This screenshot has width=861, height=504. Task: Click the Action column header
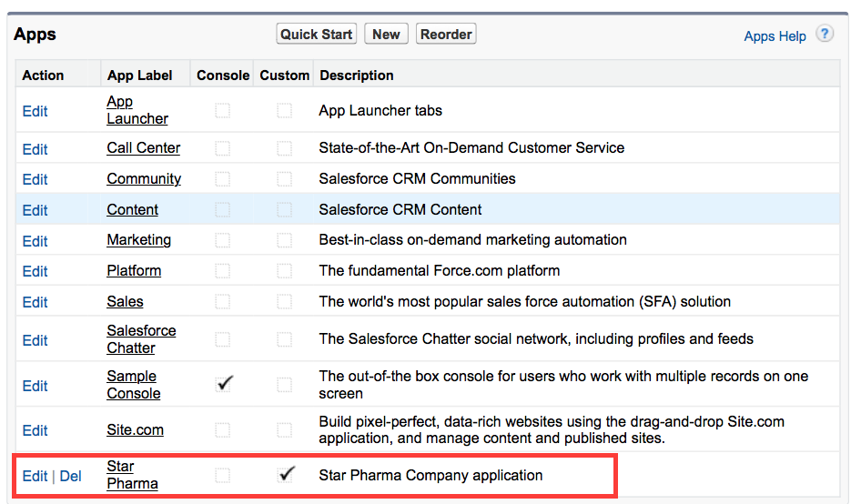click(43, 76)
